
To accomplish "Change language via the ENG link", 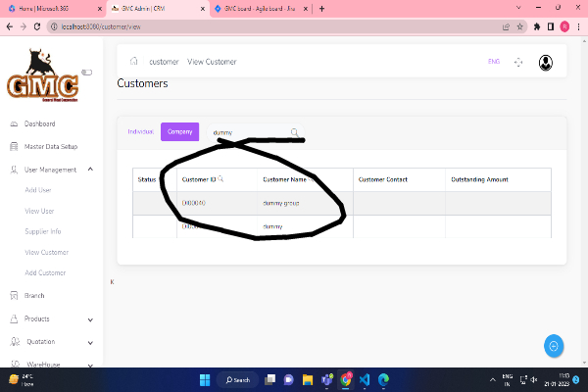I will [x=493, y=62].
